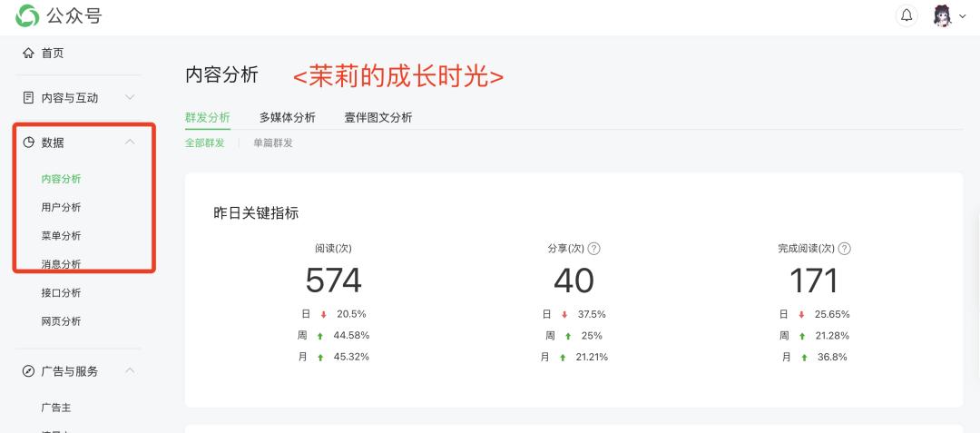Open the notification bell
The width and height of the screenshot is (980, 433).
click(906, 15)
